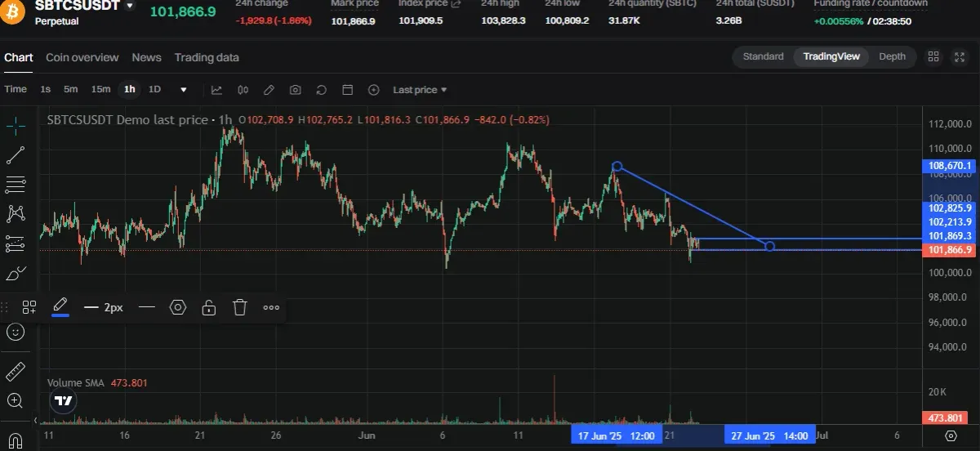
Task: Toggle the lock on the selected drawing
Action: (x=208, y=307)
